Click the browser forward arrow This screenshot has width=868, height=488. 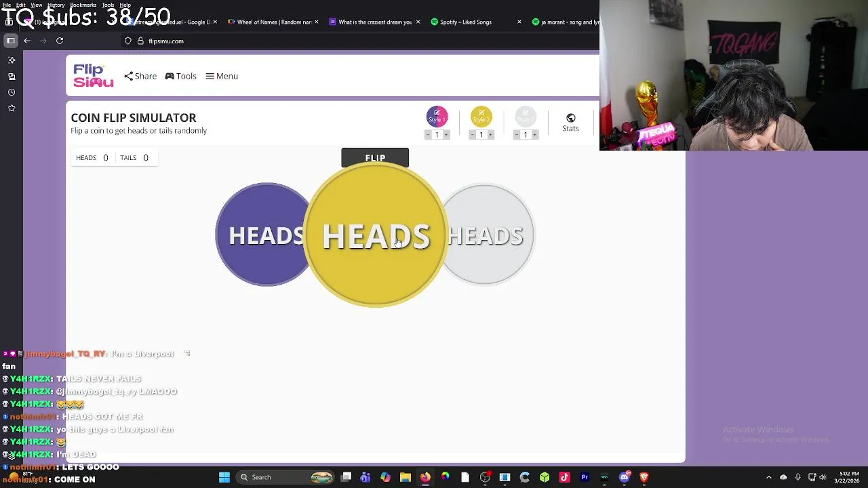(x=43, y=41)
